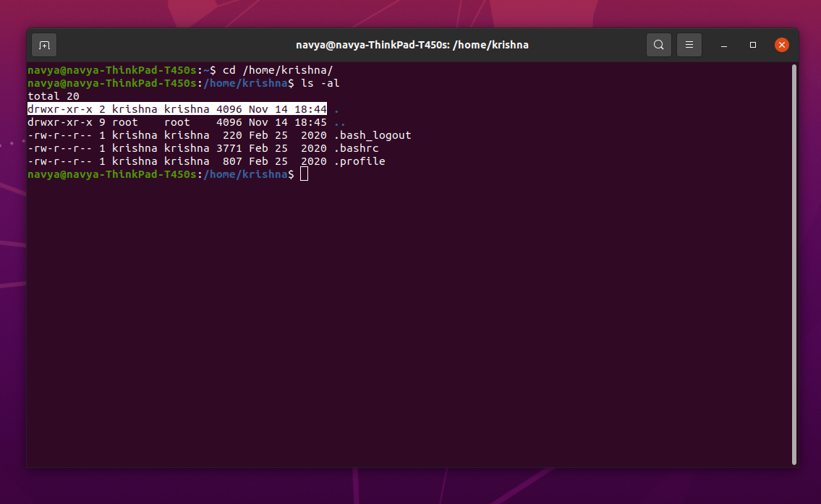Click the terminal cursor at last prompt
Viewport: 821px width, 504px height.
coord(305,174)
